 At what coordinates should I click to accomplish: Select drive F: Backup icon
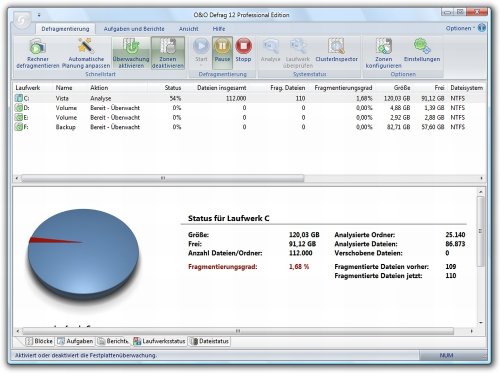tap(19, 127)
